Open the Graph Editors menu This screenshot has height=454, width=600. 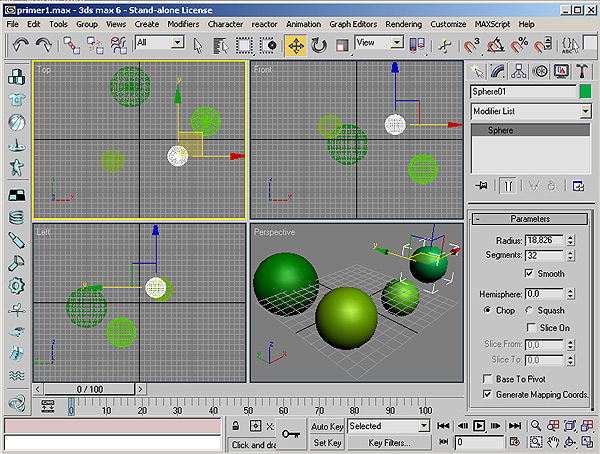tap(352, 23)
